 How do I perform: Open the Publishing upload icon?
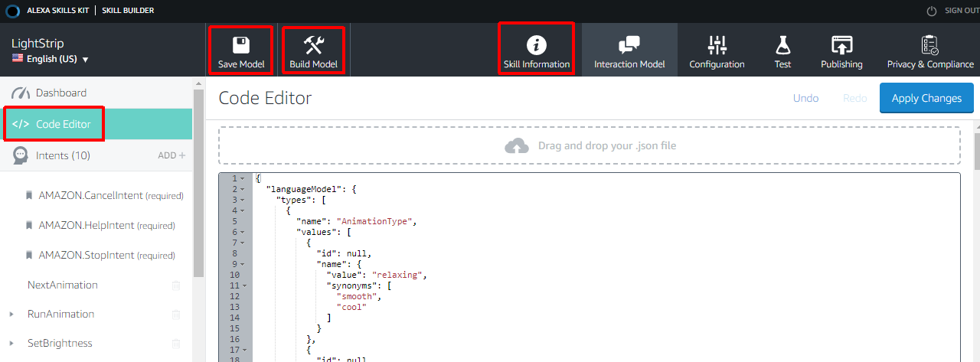tap(841, 44)
